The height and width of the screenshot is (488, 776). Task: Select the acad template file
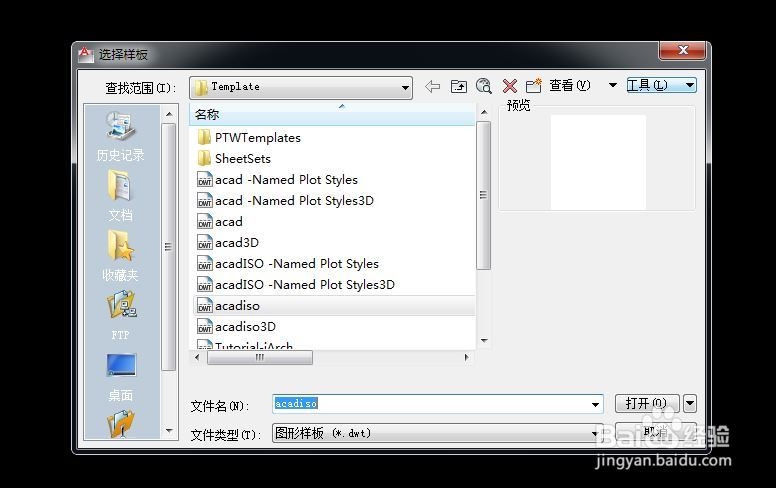pyautogui.click(x=229, y=222)
